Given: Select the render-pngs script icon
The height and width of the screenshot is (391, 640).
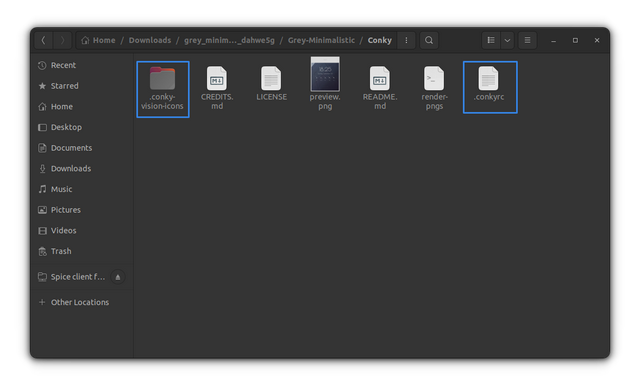Looking at the screenshot, I should pyautogui.click(x=434, y=78).
